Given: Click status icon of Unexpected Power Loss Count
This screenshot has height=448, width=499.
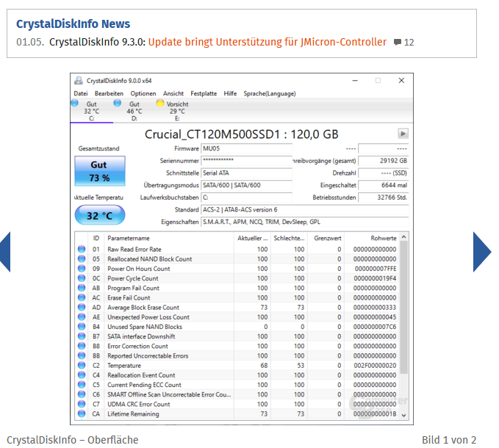Looking at the screenshot, I should [x=82, y=317].
